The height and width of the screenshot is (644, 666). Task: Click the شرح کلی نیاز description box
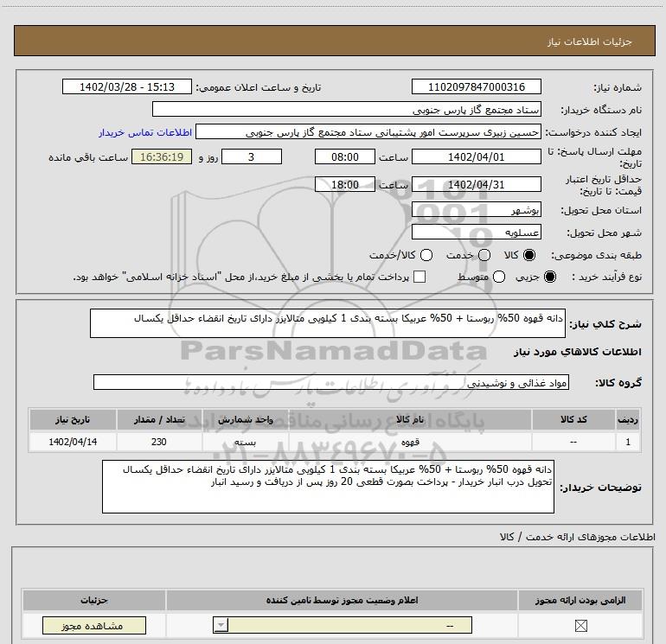point(328,323)
